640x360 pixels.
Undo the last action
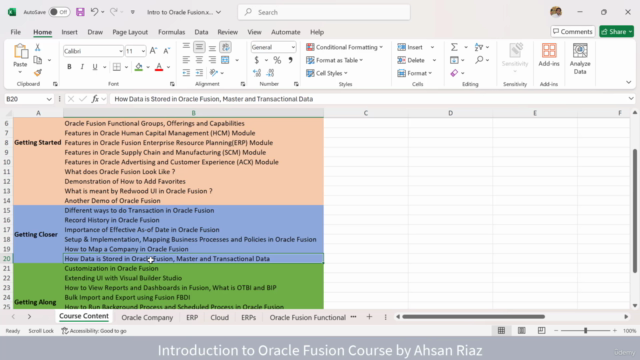pyautogui.click(x=94, y=12)
